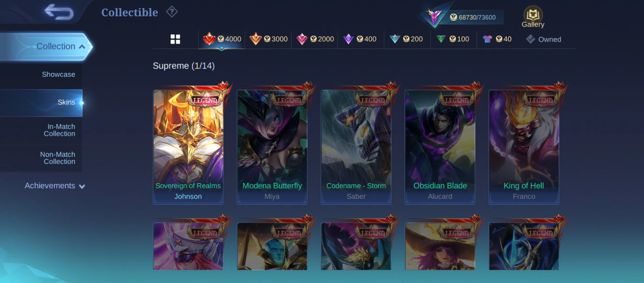The image size is (644, 283).
Task: Tap the back arrow icon
Action: point(59,12)
